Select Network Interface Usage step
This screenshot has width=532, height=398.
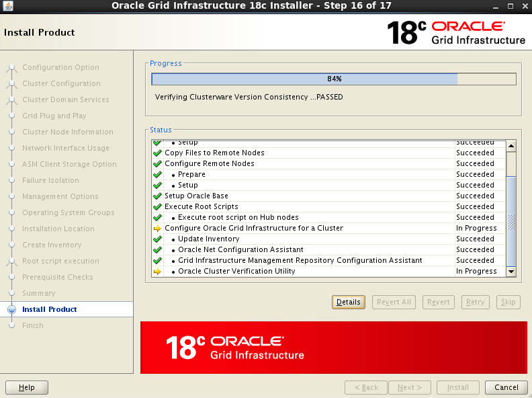[x=66, y=148]
